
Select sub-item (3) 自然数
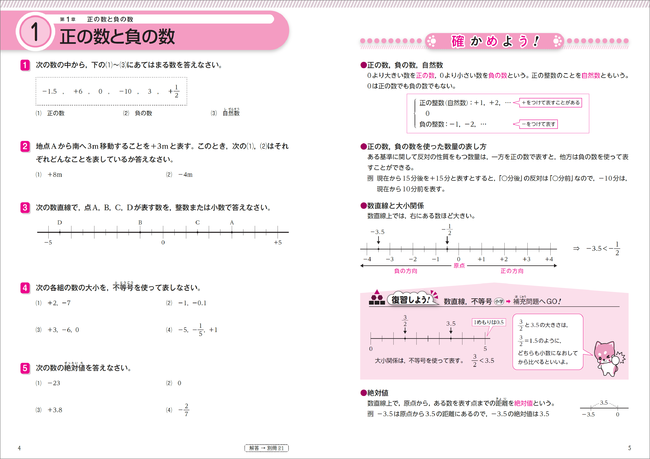click(226, 112)
